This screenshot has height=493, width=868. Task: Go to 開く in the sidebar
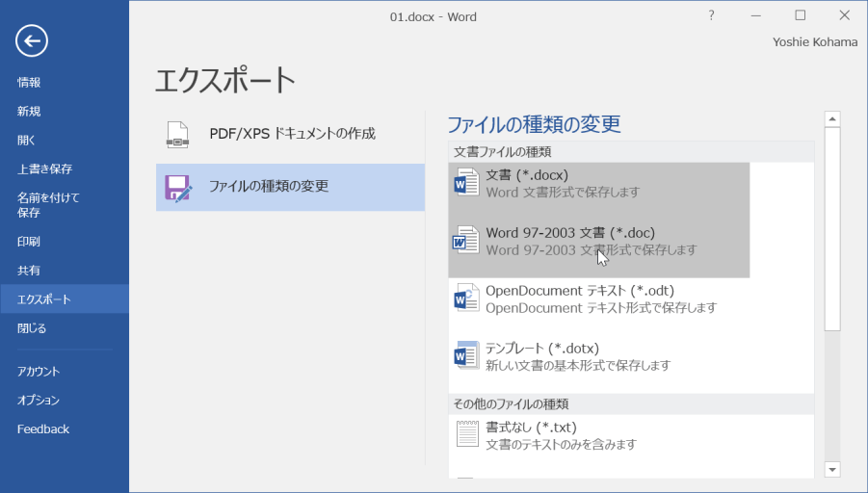coord(65,140)
